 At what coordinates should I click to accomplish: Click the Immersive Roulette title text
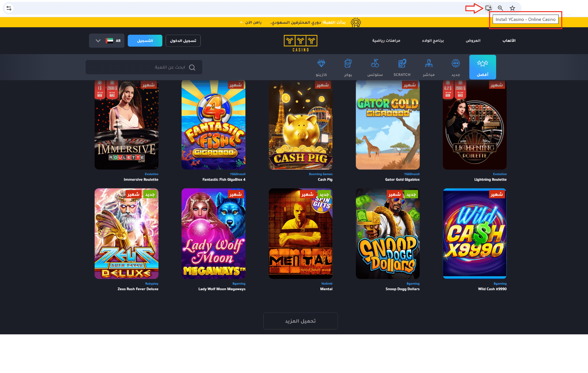(141, 180)
